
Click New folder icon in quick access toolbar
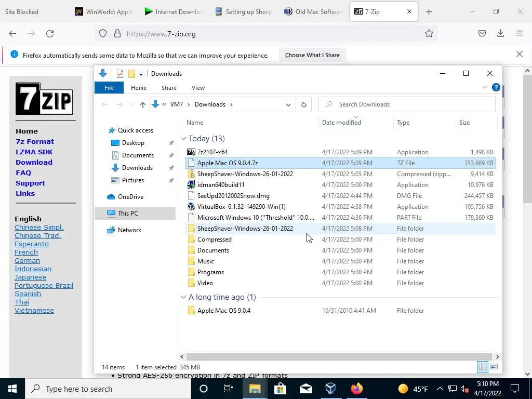coord(131,74)
